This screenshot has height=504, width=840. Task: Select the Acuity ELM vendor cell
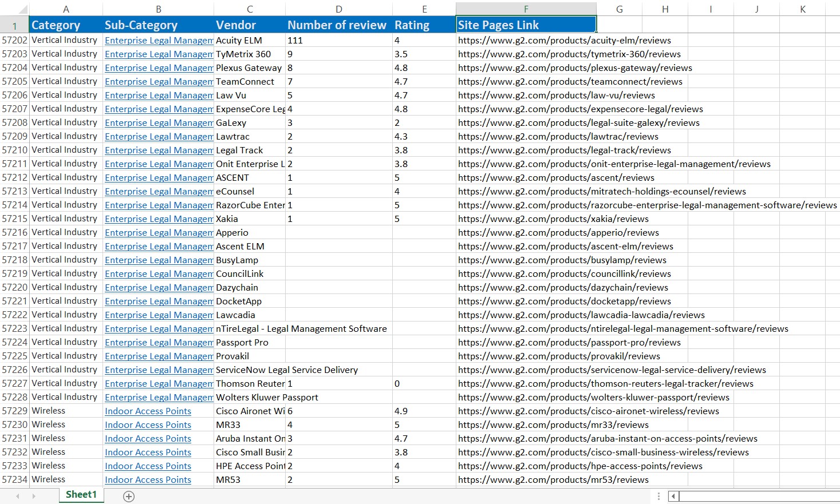pyautogui.click(x=250, y=41)
